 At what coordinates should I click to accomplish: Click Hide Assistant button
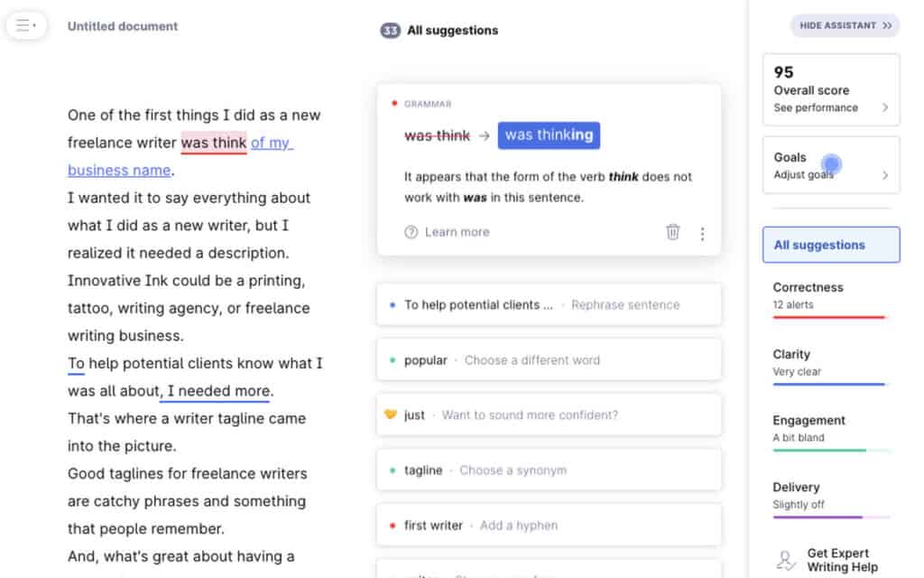tap(845, 25)
